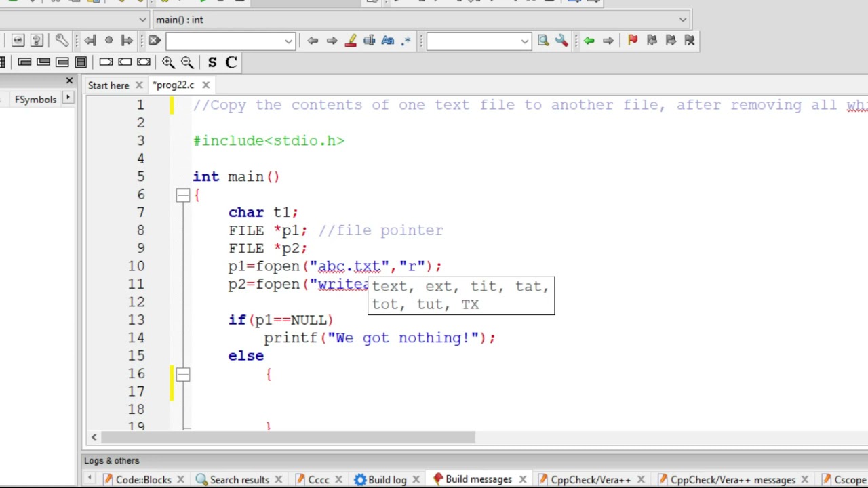Click the rectangle with left notch icon

125,62
